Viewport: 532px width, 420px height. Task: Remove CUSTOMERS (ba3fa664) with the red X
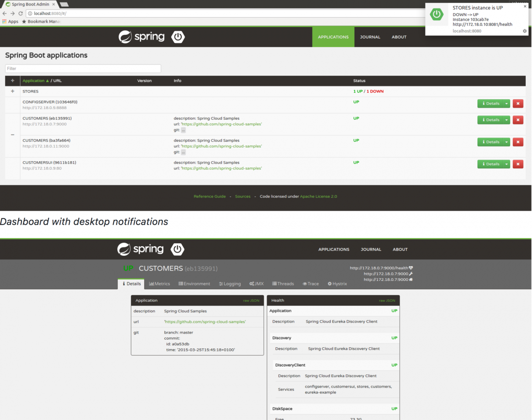(x=518, y=142)
